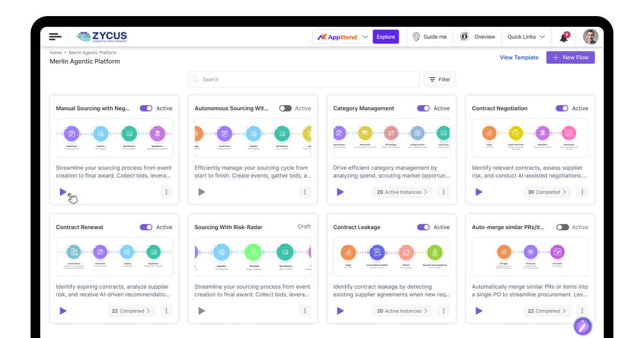Open the Merlin AI wand assistant

coord(582,326)
